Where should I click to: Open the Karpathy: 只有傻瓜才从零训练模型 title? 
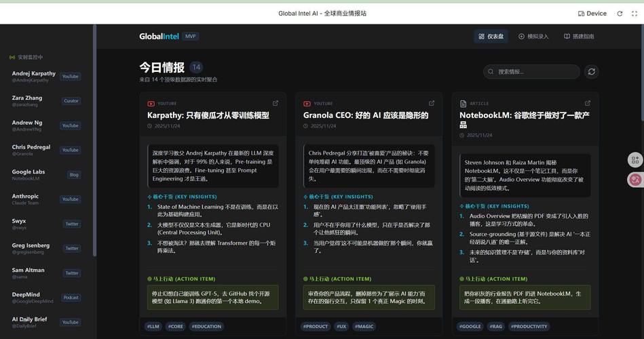(208, 115)
